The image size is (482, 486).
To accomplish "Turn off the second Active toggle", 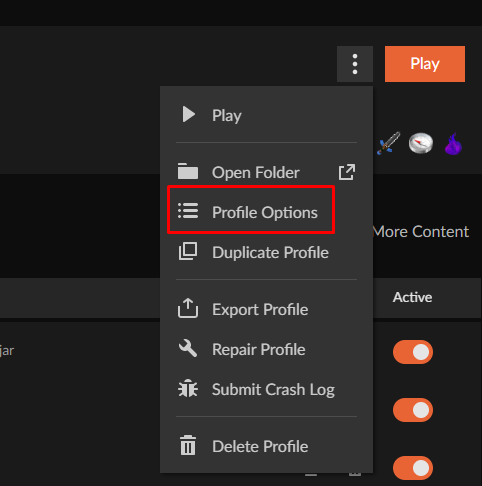I will pos(413,410).
